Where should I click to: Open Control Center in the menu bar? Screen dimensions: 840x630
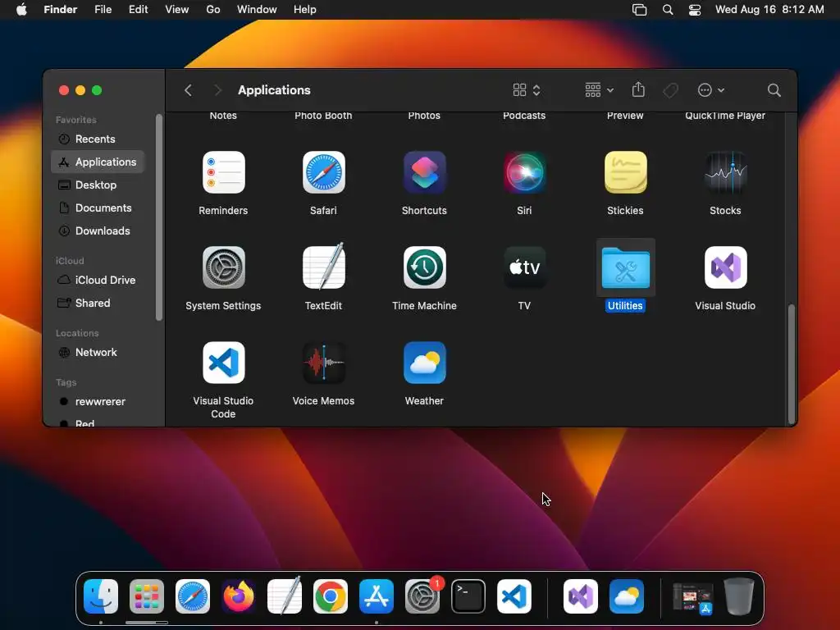click(x=695, y=10)
